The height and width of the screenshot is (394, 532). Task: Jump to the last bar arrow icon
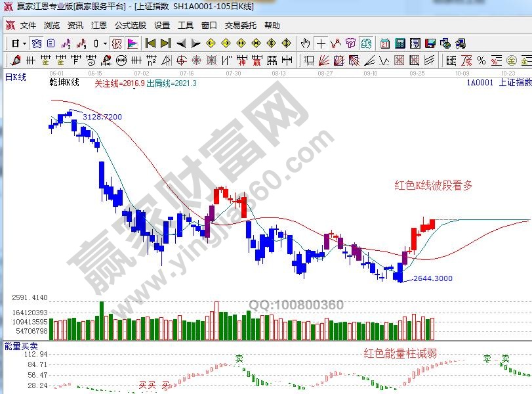165,44
